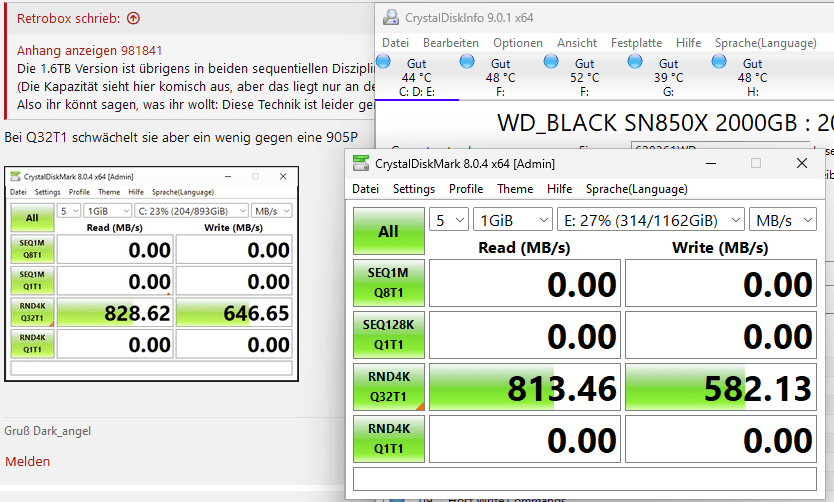Click 813.46 read result value
This screenshot has width=834, height=502.
(525, 387)
